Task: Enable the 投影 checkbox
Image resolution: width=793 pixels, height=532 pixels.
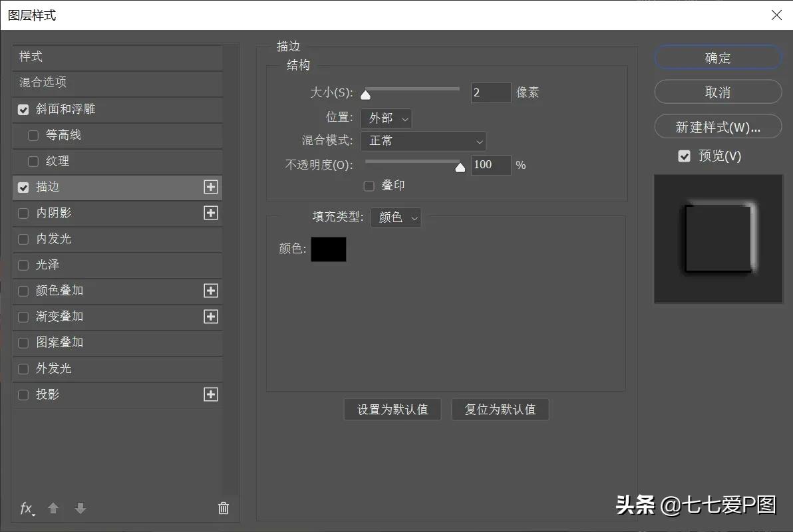Action: tap(23, 395)
